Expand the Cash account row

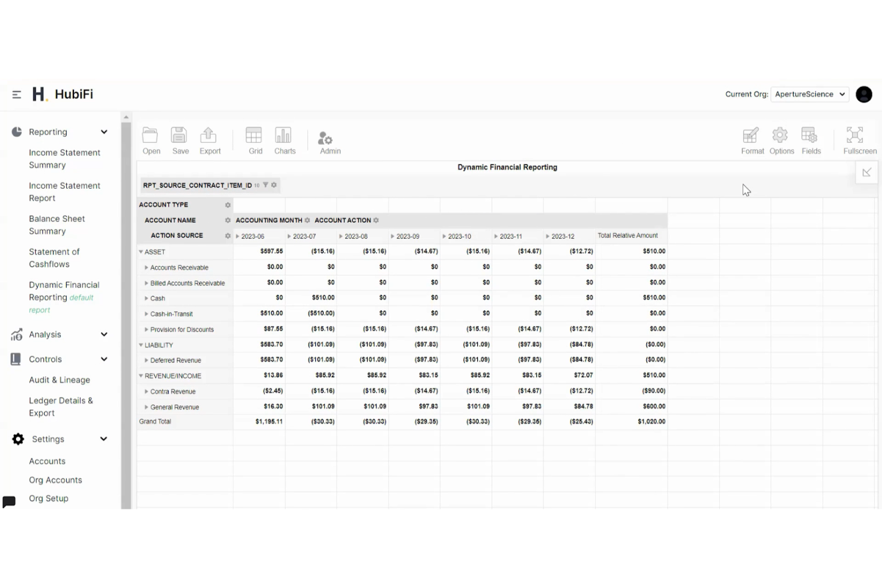pos(147,298)
